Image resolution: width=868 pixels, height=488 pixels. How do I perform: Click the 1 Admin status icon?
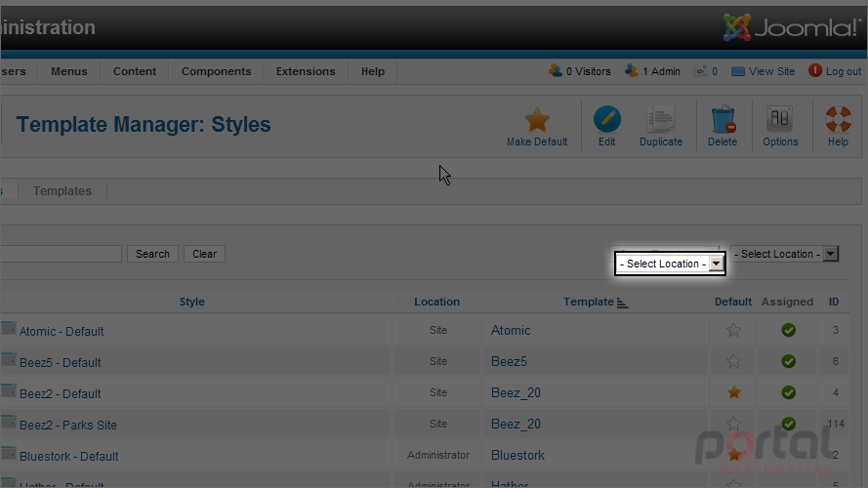tap(631, 70)
